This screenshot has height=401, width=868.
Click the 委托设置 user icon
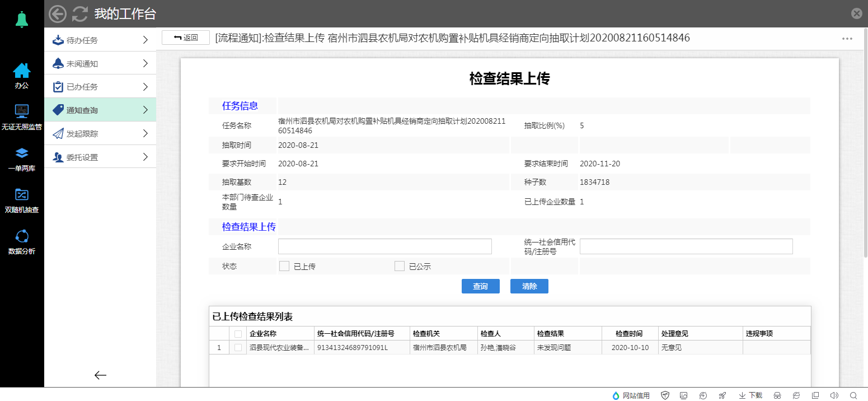[58, 157]
